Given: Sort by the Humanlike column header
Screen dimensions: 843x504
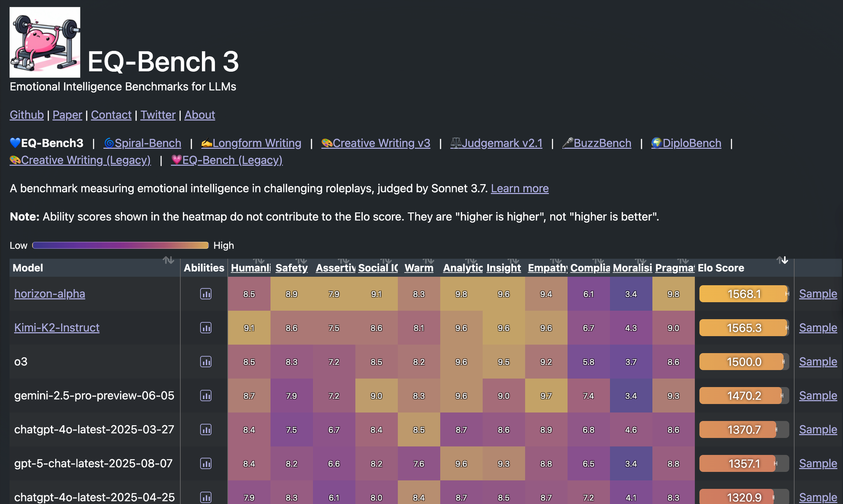Looking at the screenshot, I should pyautogui.click(x=251, y=268).
